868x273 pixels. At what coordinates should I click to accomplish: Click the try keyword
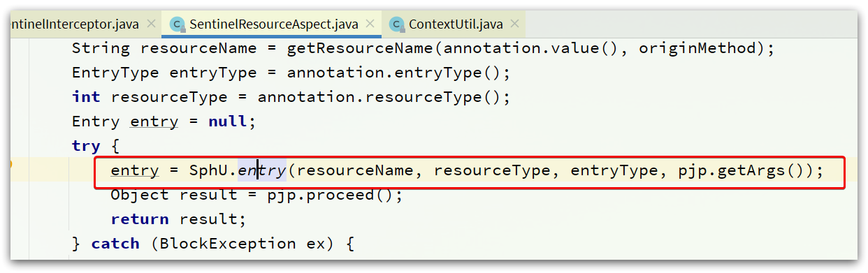tap(86, 147)
